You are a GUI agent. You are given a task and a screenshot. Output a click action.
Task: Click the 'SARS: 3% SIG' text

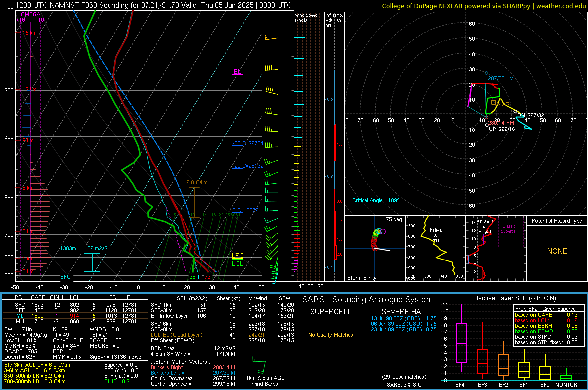click(x=404, y=385)
